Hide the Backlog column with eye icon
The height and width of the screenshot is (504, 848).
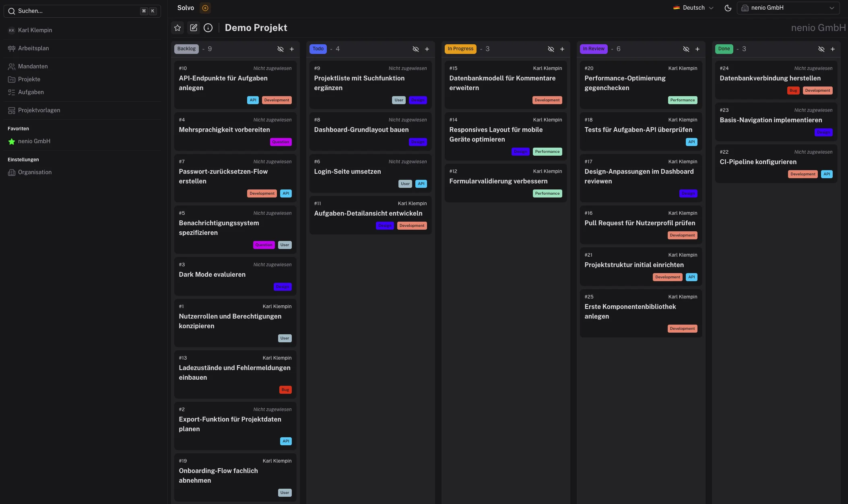point(281,49)
